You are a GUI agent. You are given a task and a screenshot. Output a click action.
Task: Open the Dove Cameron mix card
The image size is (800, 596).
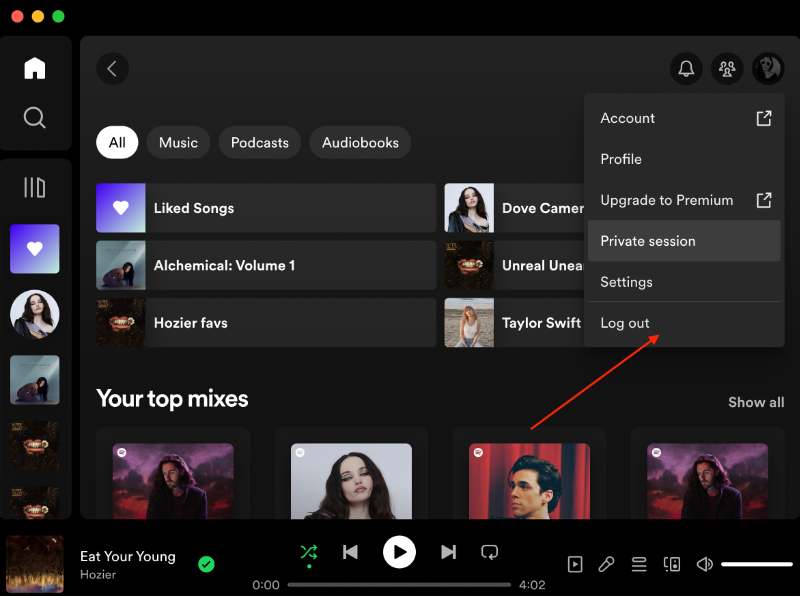coord(351,475)
